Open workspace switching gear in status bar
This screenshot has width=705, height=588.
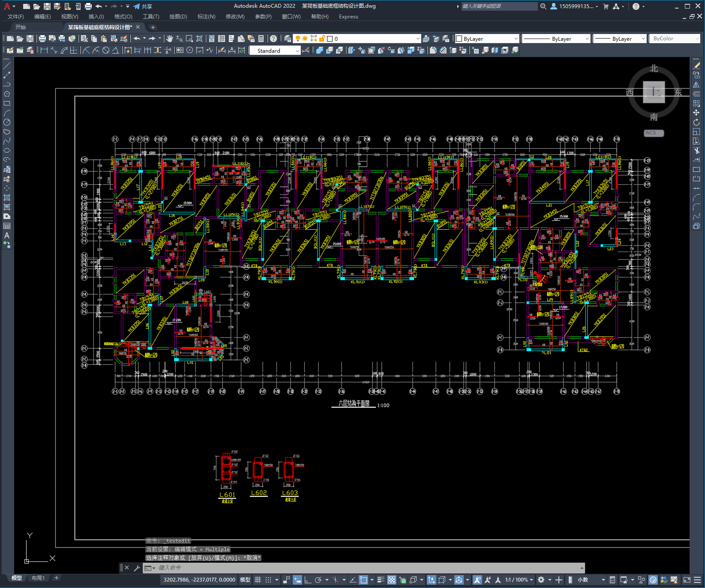coord(541,580)
